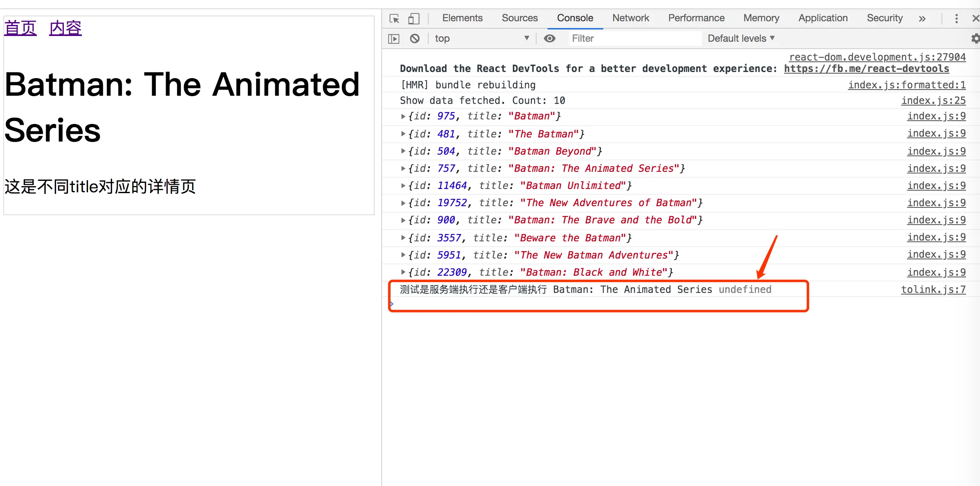
Task: Click the inspect element picker icon
Action: point(394,18)
